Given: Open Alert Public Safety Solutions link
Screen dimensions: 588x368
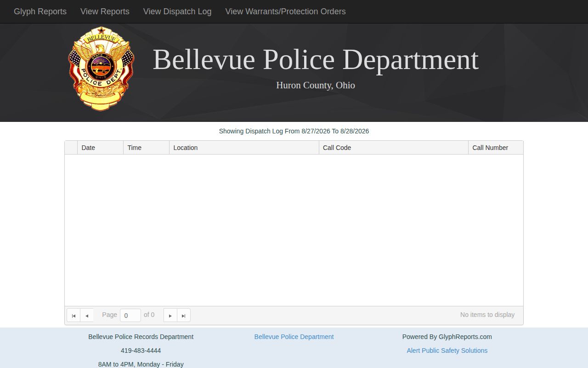Looking at the screenshot, I should (447, 351).
